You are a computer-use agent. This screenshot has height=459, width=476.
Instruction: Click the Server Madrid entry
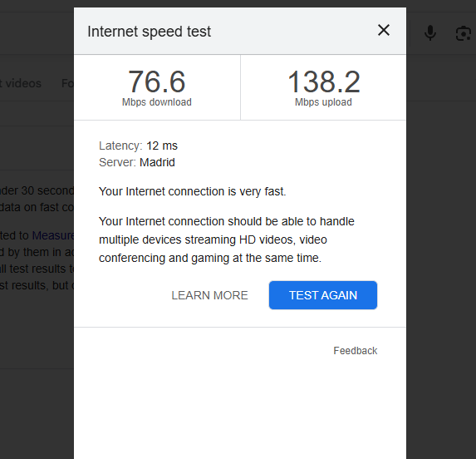[x=137, y=162]
